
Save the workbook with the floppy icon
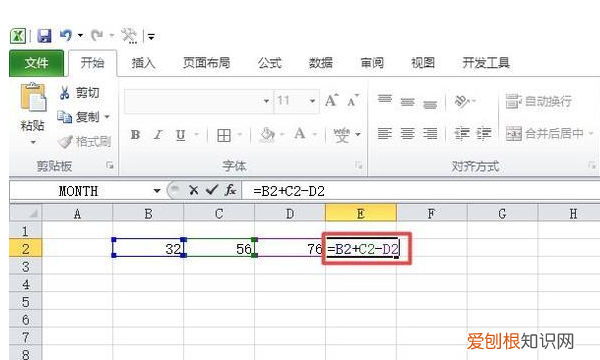(44, 36)
